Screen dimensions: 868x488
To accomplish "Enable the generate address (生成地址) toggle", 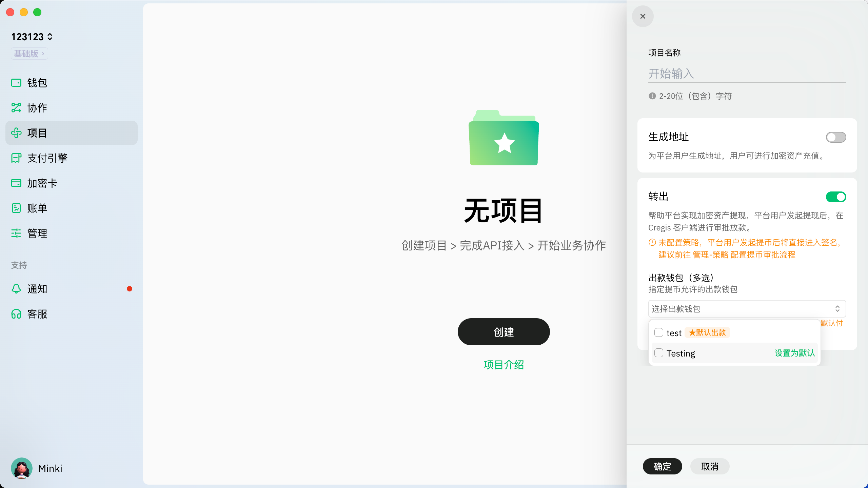I will 835,137.
